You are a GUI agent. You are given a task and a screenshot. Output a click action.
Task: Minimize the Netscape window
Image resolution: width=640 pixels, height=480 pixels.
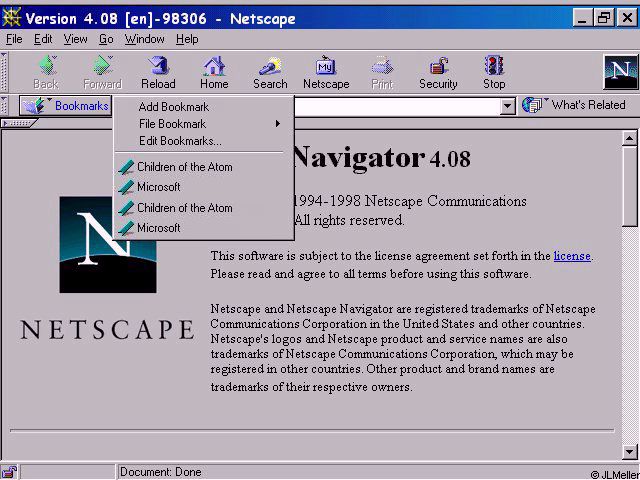click(x=583, y=18)
